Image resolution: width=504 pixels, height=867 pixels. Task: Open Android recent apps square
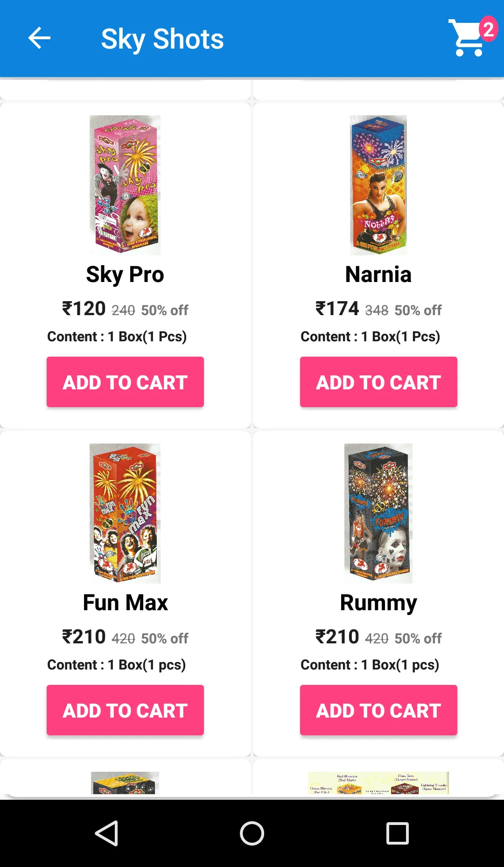click(398, 833)
